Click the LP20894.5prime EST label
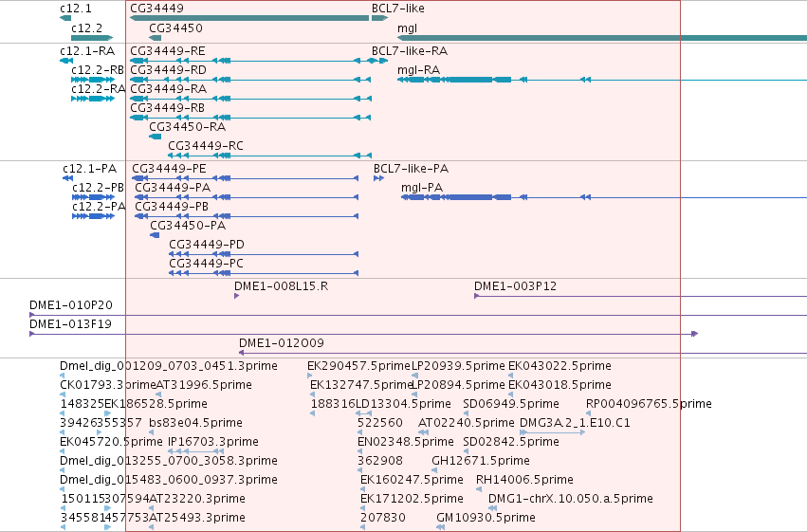807x532 pixels. [x=459, y=385]
